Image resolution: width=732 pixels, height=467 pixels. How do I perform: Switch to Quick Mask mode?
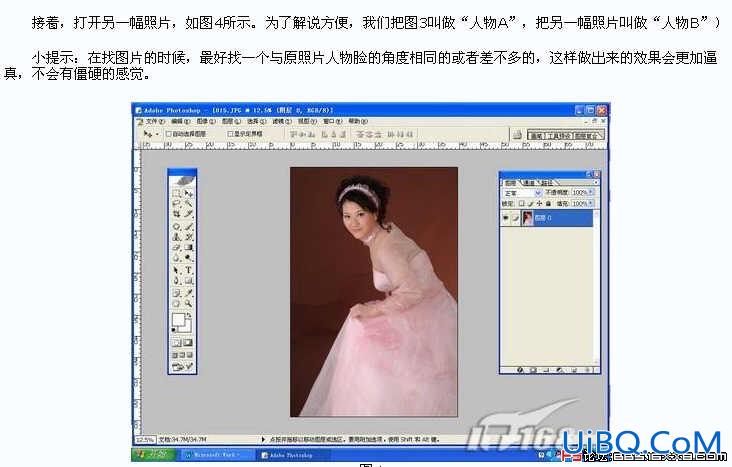(188, 343)
